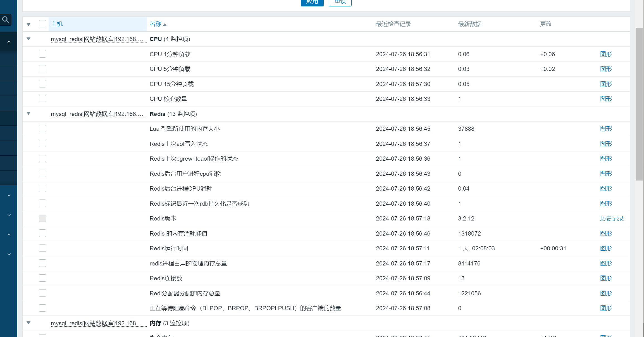
Task: Expand the first downward chevron in sidebar
Action: tap(9, 195)
